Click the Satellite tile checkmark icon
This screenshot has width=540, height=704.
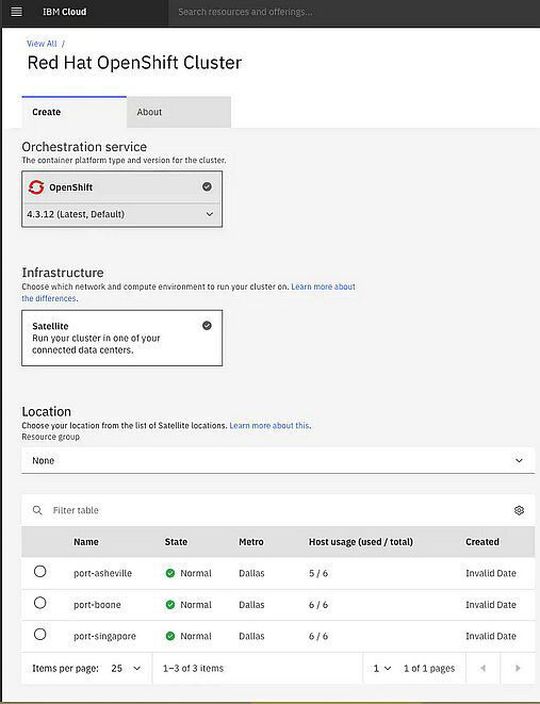tap(207, 326)
